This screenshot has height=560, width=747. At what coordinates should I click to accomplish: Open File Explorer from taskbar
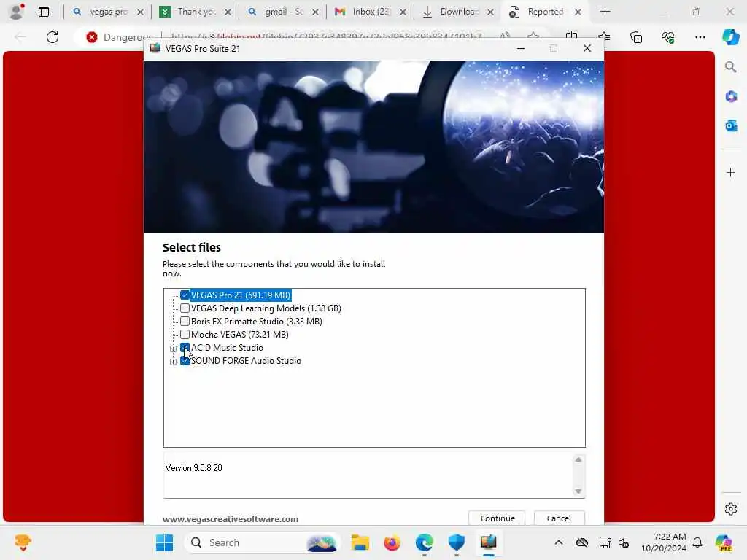360,542
